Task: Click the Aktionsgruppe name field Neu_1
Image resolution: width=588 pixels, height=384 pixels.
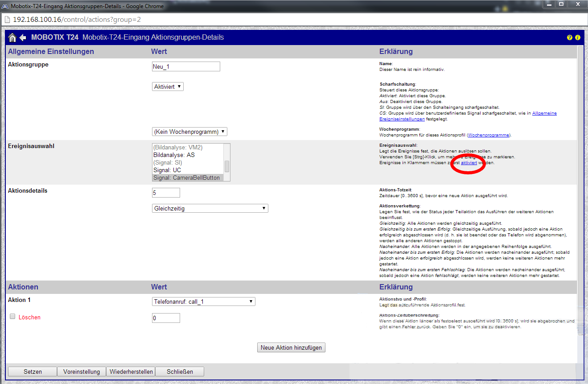Action: tap(186, 66)
